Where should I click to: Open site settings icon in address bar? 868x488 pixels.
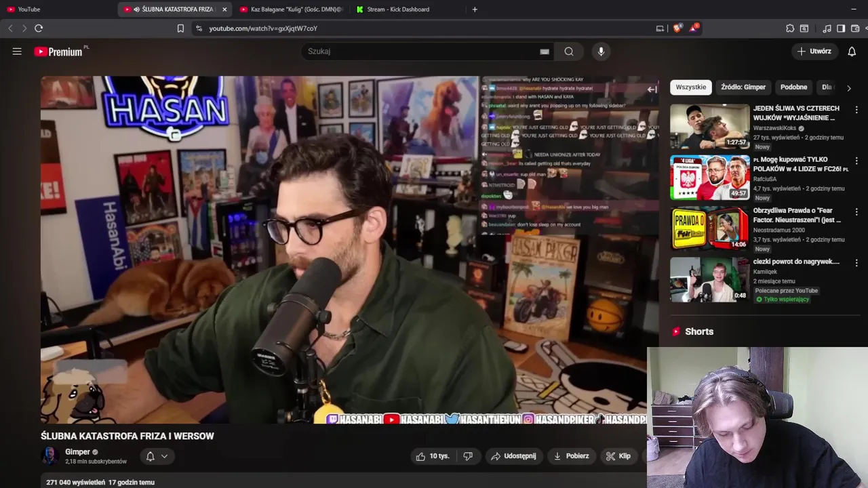tap(199, 28)
